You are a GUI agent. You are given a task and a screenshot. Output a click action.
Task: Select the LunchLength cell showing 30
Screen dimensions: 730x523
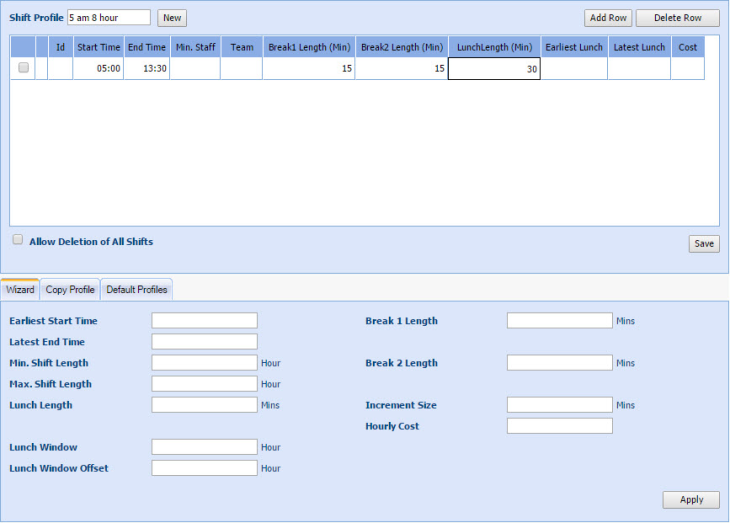[494, 68]
